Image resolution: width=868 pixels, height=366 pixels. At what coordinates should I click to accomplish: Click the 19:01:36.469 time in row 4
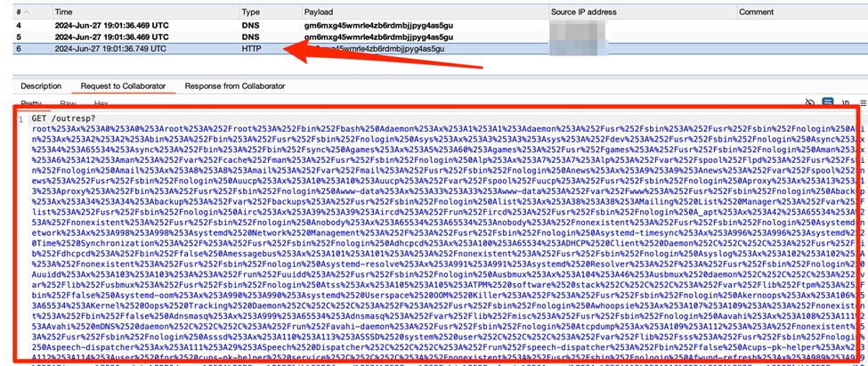point(111,26)
